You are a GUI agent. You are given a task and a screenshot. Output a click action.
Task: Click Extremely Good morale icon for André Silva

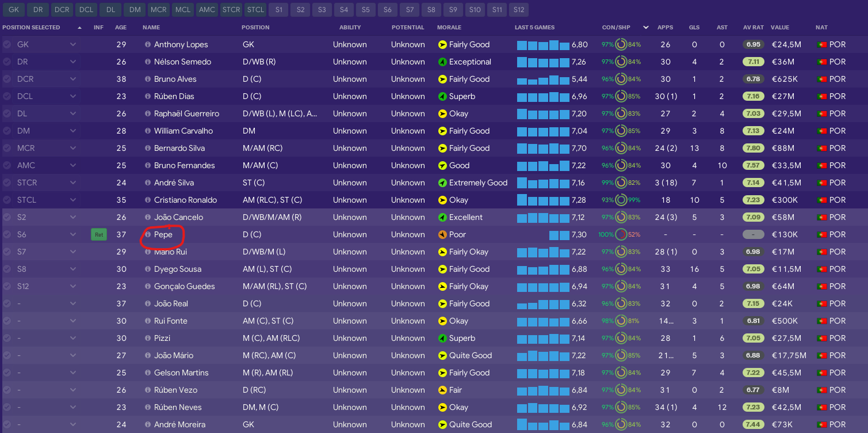(x=442, y=183)
